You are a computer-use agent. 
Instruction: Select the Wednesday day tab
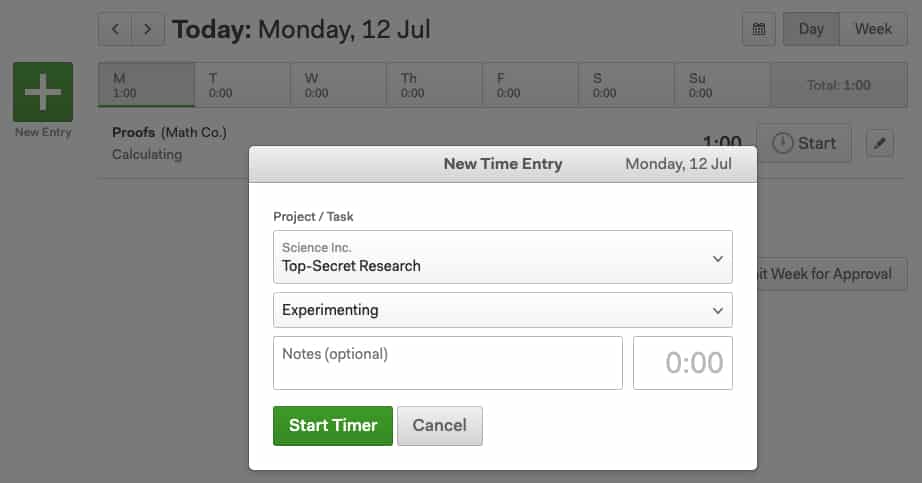(x=338, y=85)
